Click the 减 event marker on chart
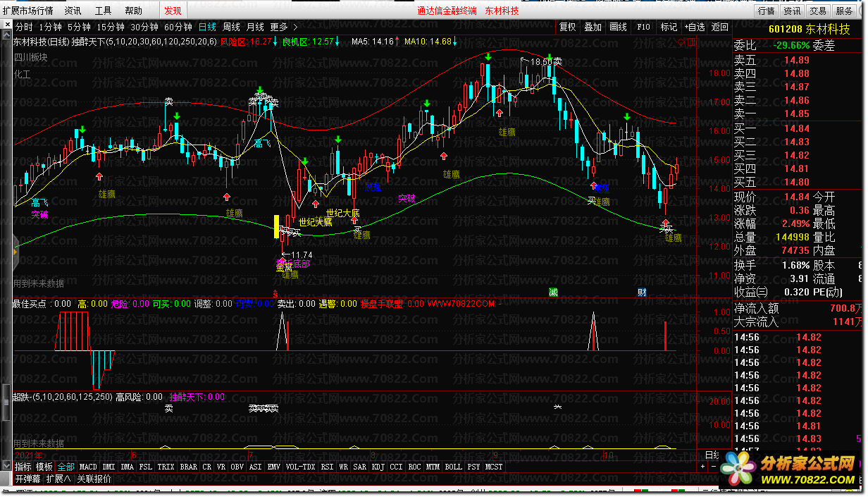 tap(554, 292)
